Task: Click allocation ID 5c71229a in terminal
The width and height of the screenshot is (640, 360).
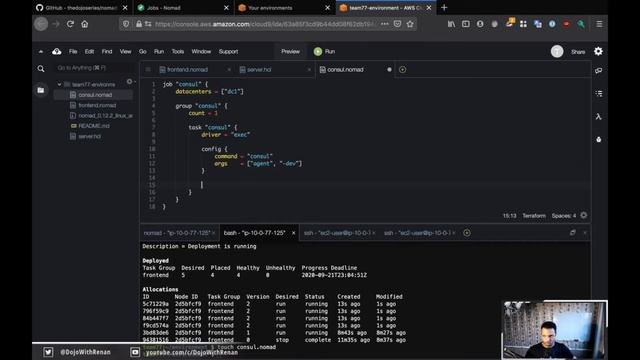Action: 156,304
